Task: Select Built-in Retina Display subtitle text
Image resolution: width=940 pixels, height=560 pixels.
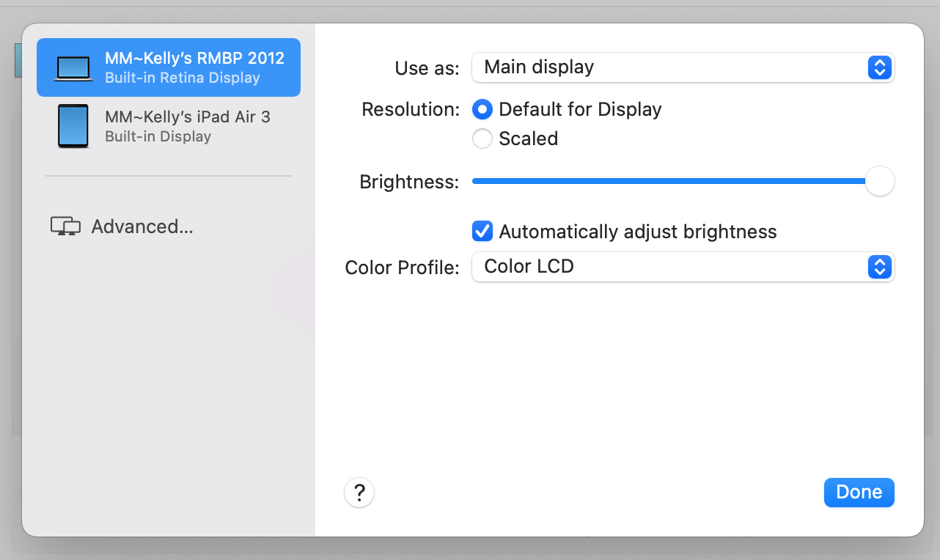Action: (x=183, y=78)
